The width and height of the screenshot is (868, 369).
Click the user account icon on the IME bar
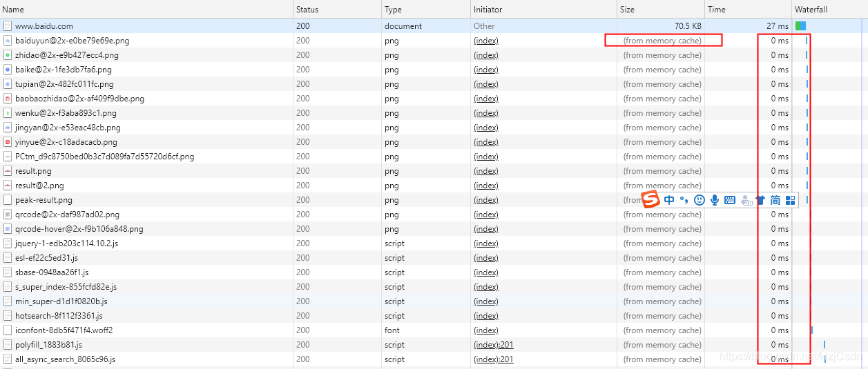pyautogui.click(x=746, y=201)
